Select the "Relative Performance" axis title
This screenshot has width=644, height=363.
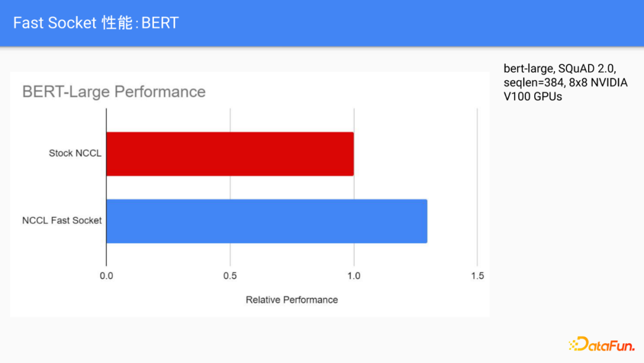click(292, 300)
